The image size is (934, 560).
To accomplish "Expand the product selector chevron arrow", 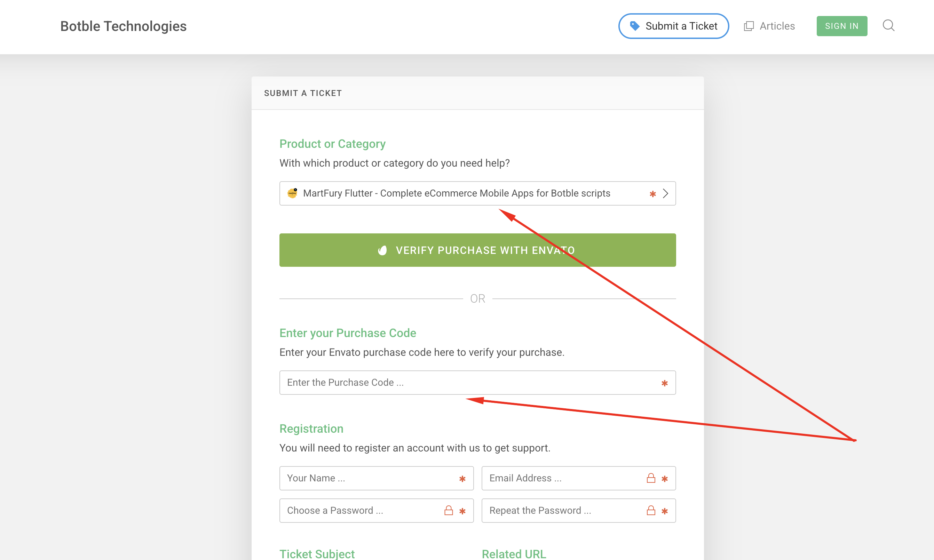I will tap(666, 194).
